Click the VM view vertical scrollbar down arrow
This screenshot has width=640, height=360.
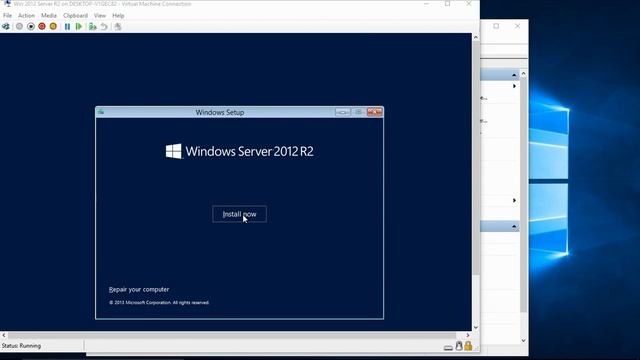pos(476,327)
